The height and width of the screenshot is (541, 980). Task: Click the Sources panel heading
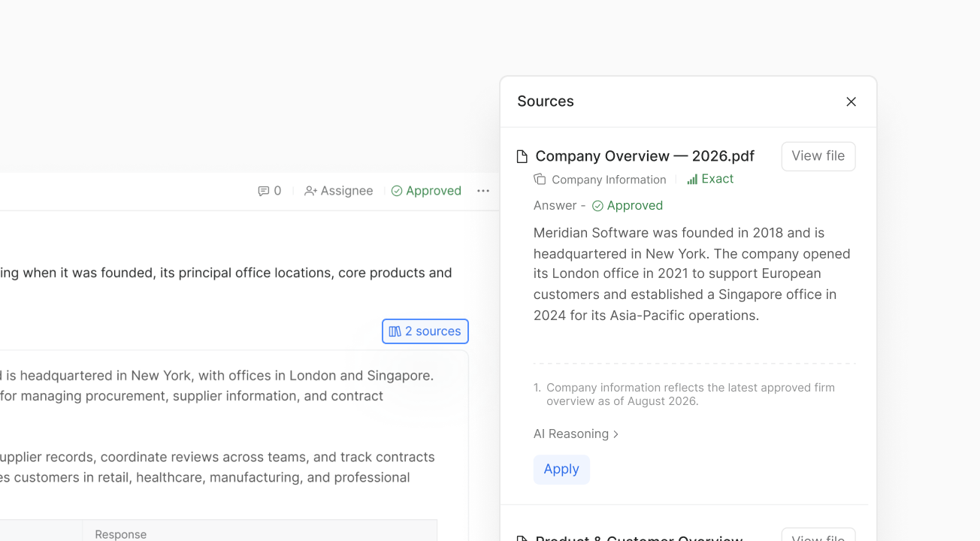(x=546, y=101)
